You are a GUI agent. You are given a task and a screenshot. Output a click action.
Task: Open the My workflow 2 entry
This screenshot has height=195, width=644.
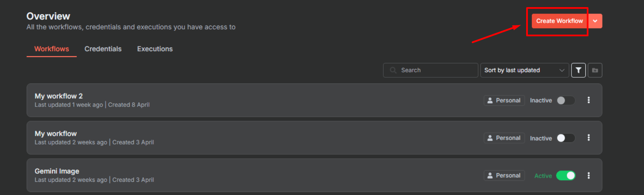59,96
